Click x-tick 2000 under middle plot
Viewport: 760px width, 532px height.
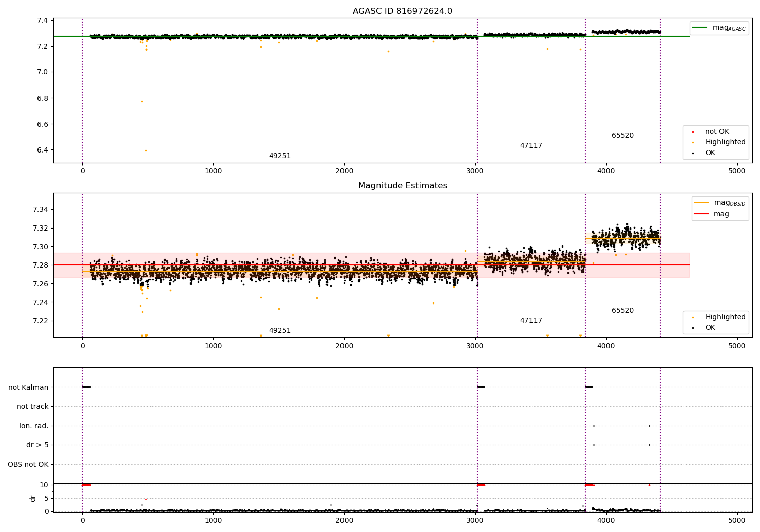(345, 346)
